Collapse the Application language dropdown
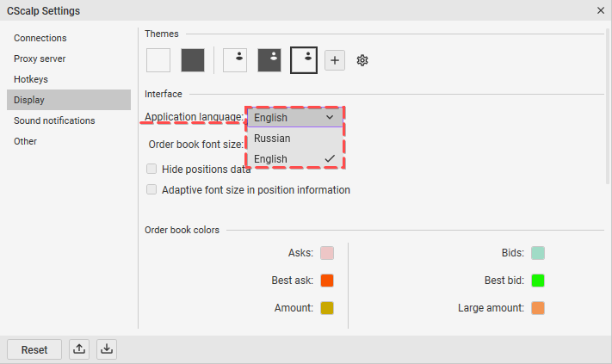The width and height of the screenshot is (612, 364). pyautogui.click(x=295, y=117)
